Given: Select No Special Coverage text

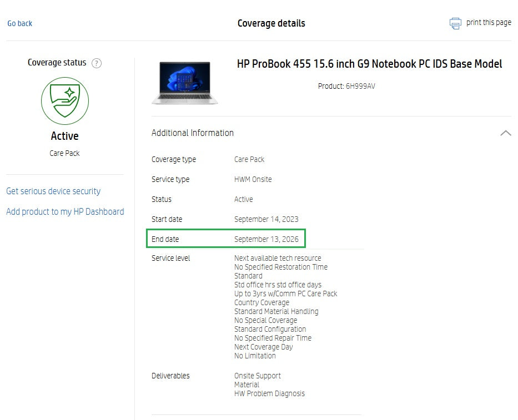Looking at the screenshot, I should click(265, 321).
